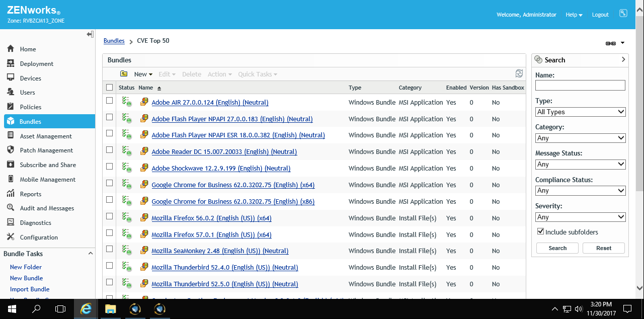
Task: Open Internet Explorer from the taskbar
Action: tap(86, 308)
